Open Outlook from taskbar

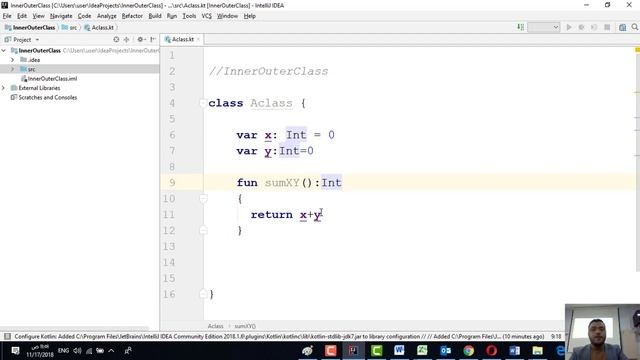point(445,351)
